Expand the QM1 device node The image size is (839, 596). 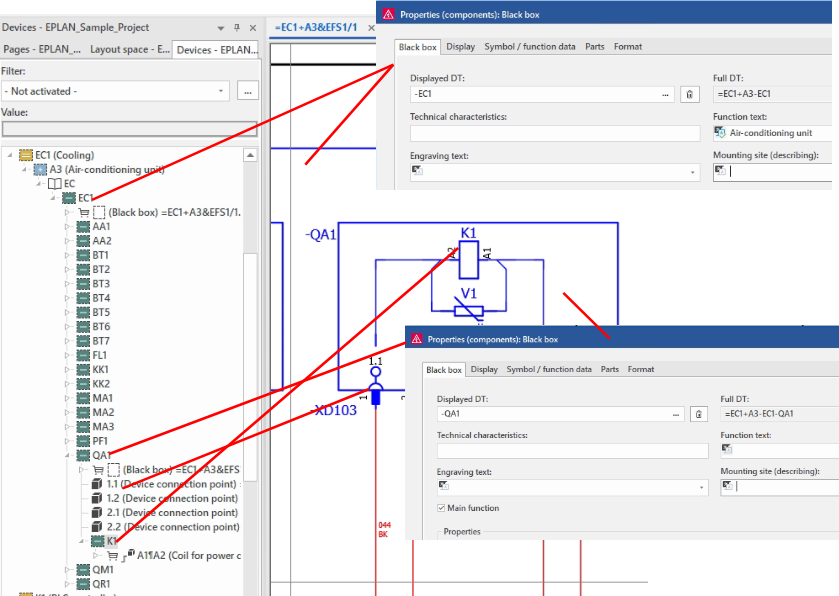(67, 570)
